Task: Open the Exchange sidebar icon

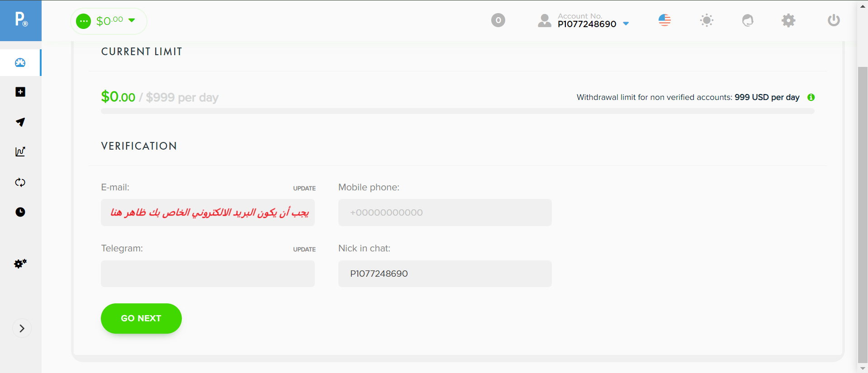Action: point(20,182)
